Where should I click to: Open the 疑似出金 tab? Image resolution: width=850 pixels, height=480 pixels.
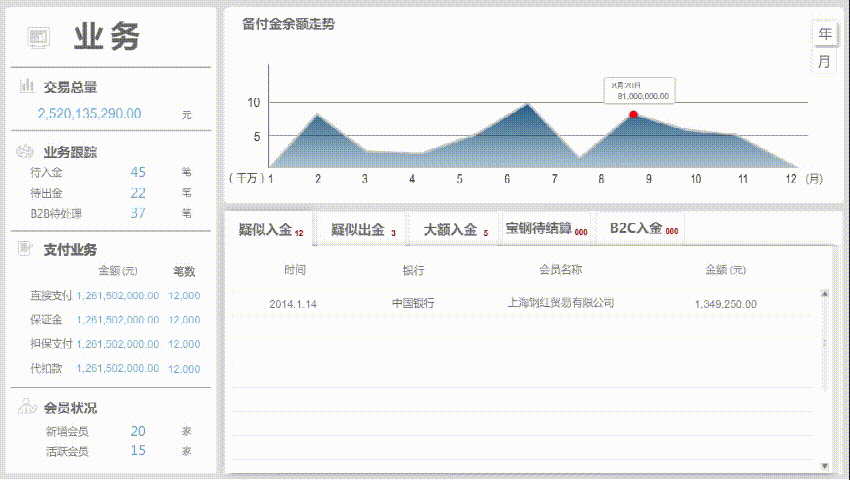click(x=363, y=230)
